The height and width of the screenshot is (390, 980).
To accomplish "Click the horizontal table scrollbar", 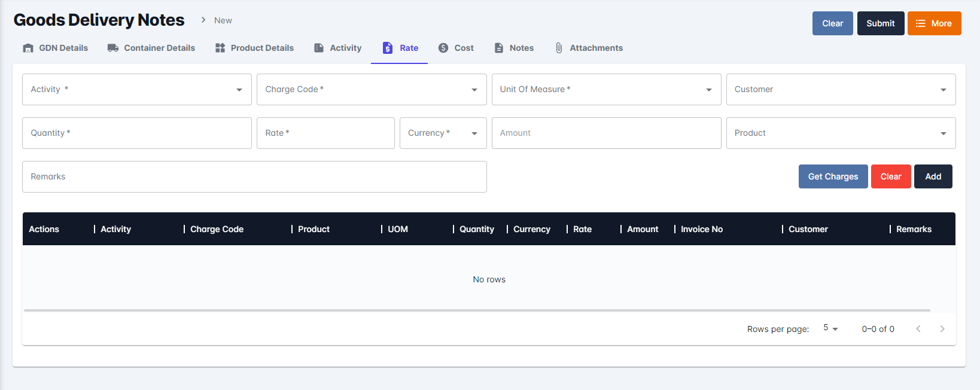I will pyautogui.click(x=477, y=310).
